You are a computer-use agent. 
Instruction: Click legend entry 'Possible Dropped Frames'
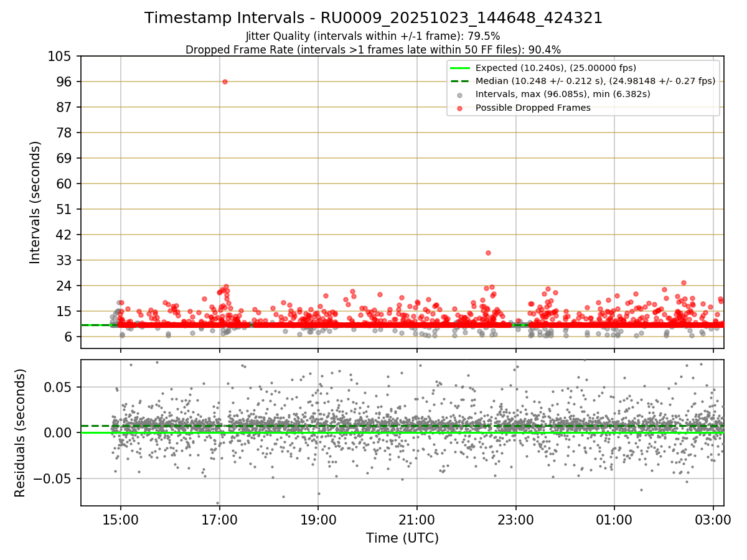coord(533,108)
